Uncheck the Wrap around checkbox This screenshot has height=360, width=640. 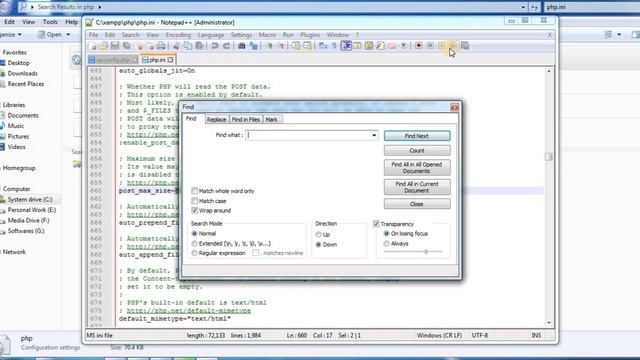coord(195,211)
